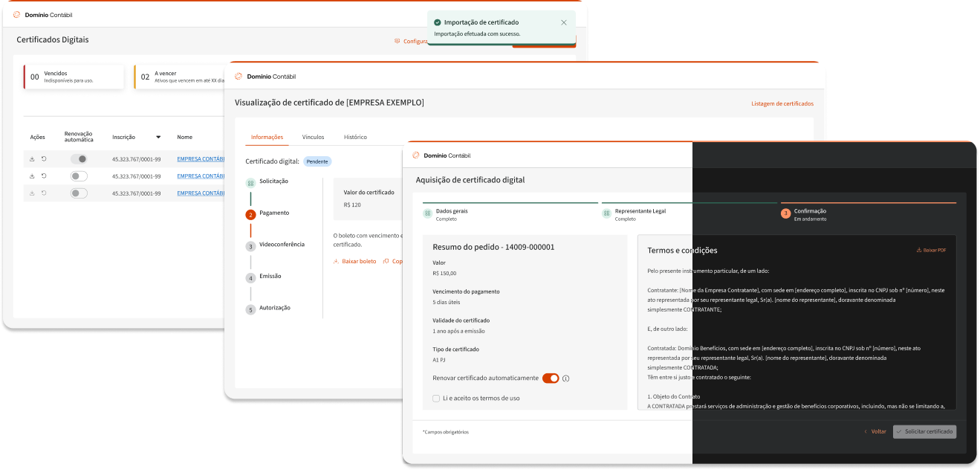Click Configura link in Certificados Digitais header
Screen dimensions: 980x470
pyautogui.click(x=415, y=41)
